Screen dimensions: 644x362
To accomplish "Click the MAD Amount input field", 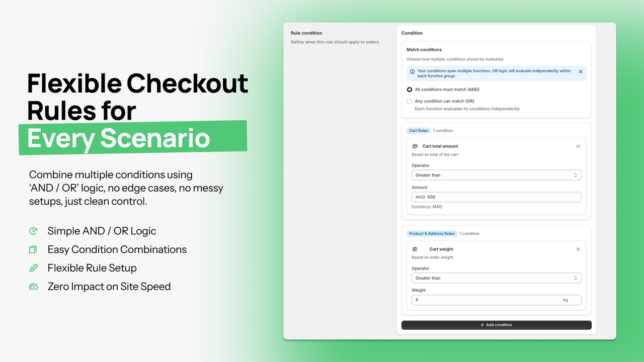I will [496, 197].
